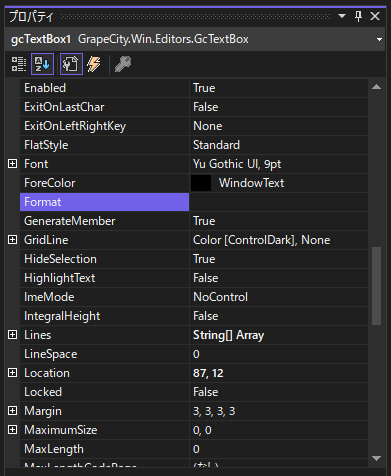Select the HighlightText property name
Image resolution: width=391 pixels, height=476 pixels.
[x=60, y=278]
